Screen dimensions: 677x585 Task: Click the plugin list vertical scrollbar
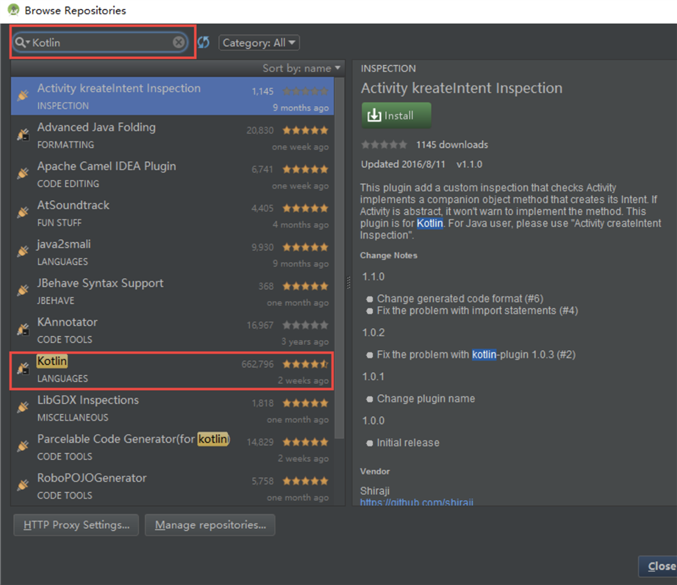pyautogui.click(x=340, y=258)
